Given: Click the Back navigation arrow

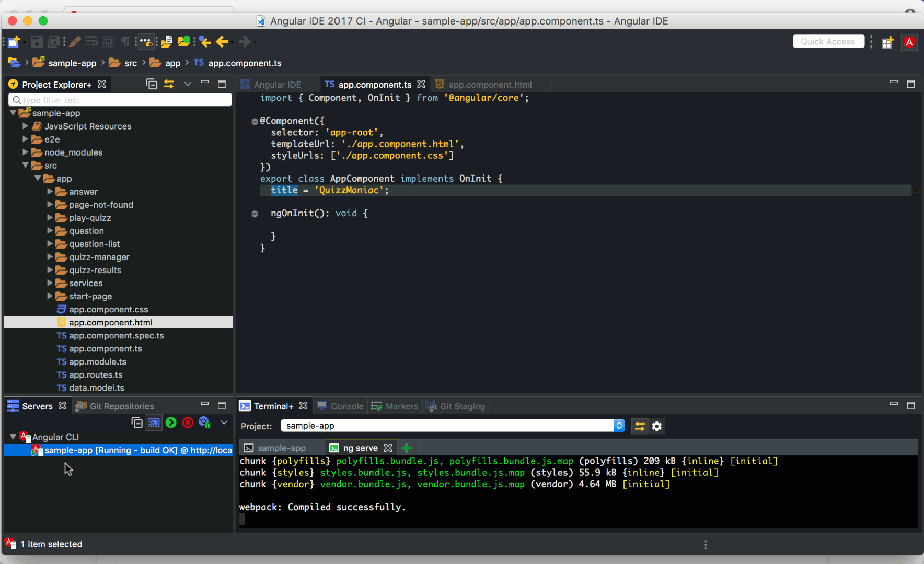Looking at the screenshot, I should (x=222, y=42).
